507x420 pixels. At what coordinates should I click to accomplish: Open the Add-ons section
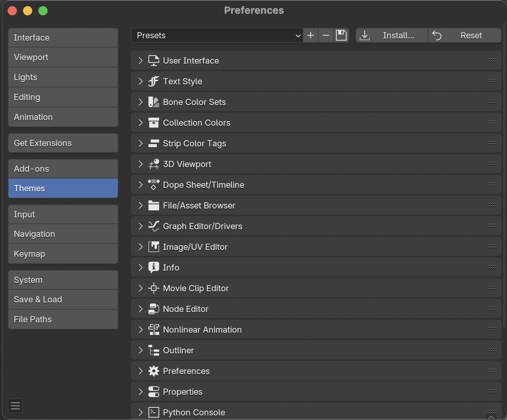click(x=63, y=169)
